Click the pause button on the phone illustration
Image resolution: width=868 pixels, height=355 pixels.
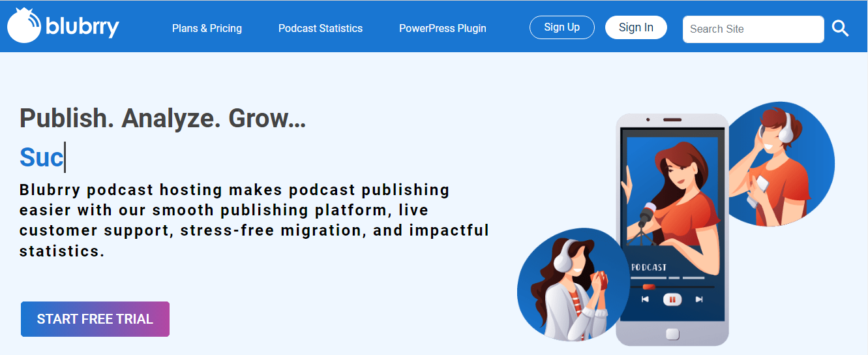click(672, 300)
